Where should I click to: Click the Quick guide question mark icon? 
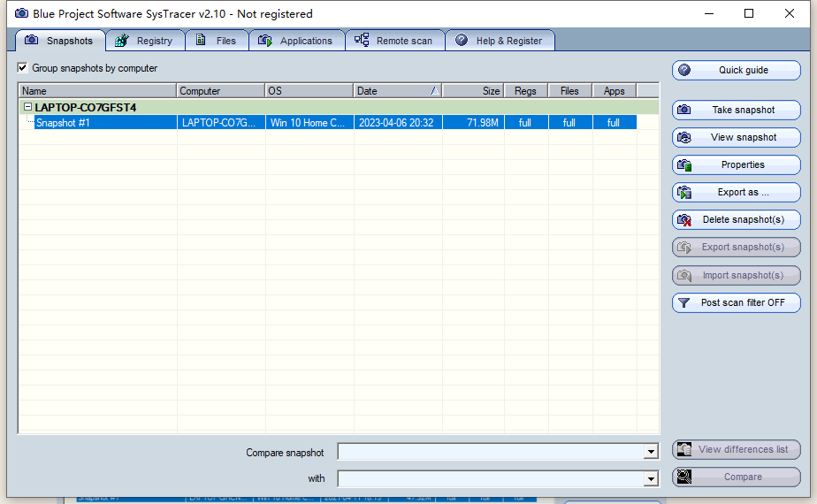(x=684, y=70)
